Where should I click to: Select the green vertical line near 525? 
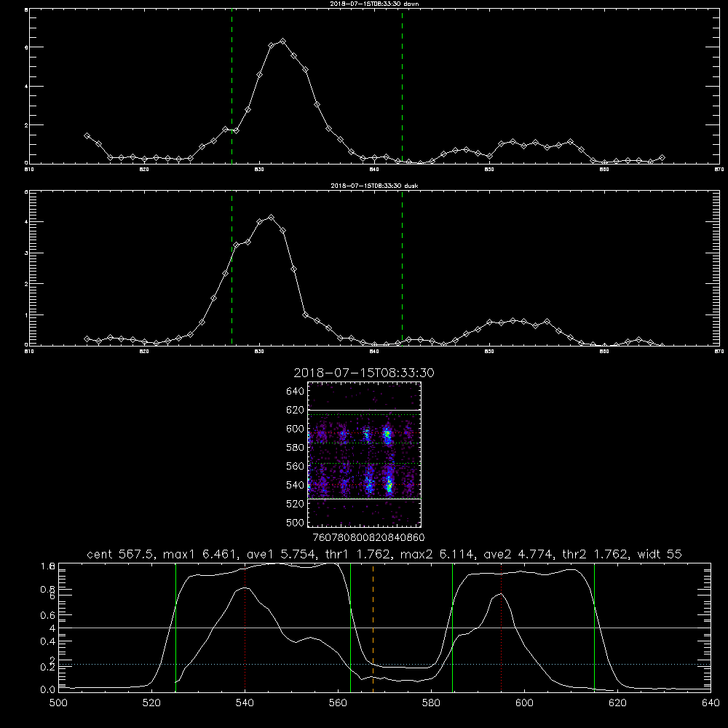(175, 627)
